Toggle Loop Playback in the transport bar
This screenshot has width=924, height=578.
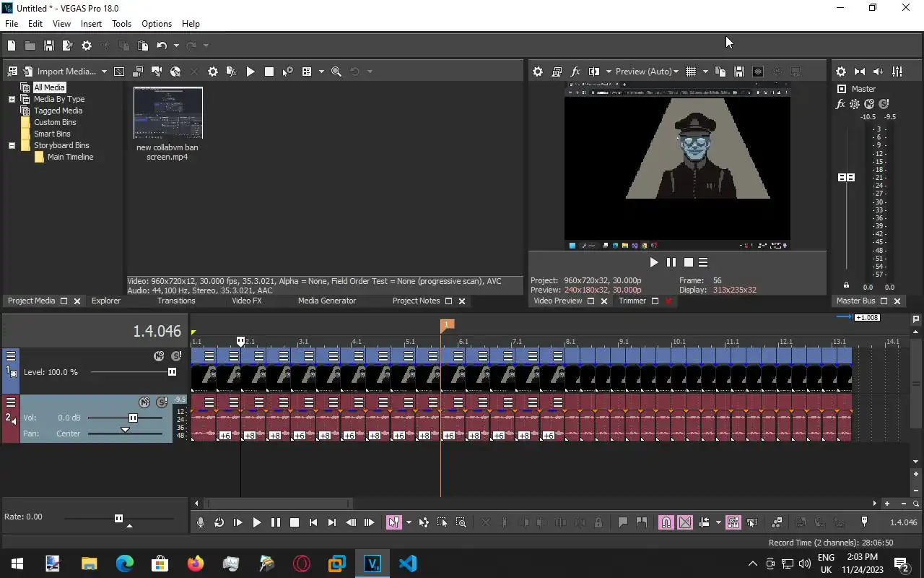click(219, 522)
